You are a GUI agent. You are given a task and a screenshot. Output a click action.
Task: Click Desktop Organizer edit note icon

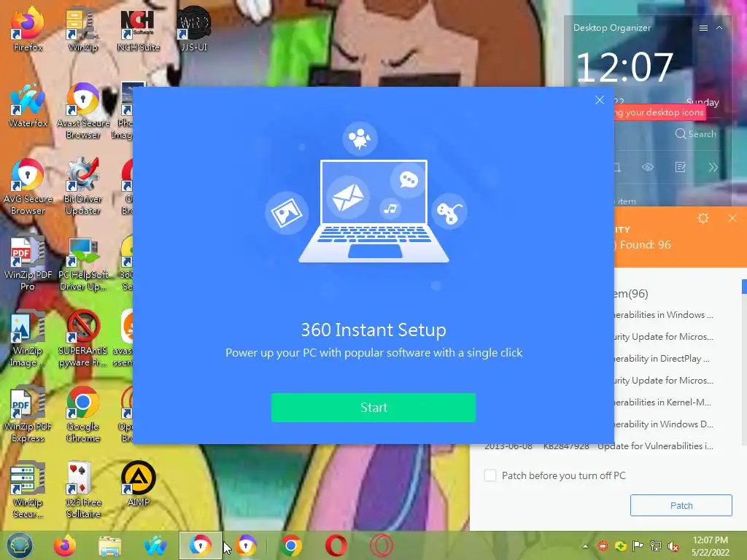pyautogui.click(x=681, y=167)
